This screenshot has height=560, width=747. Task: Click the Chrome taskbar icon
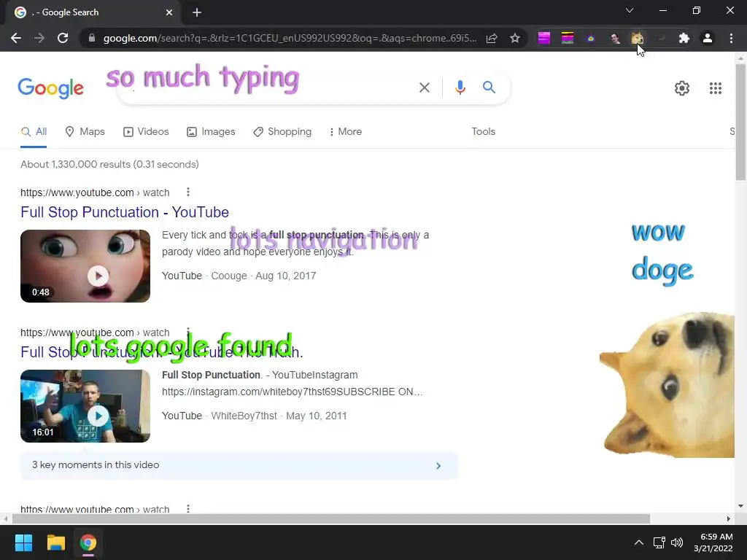click(88, 542)
